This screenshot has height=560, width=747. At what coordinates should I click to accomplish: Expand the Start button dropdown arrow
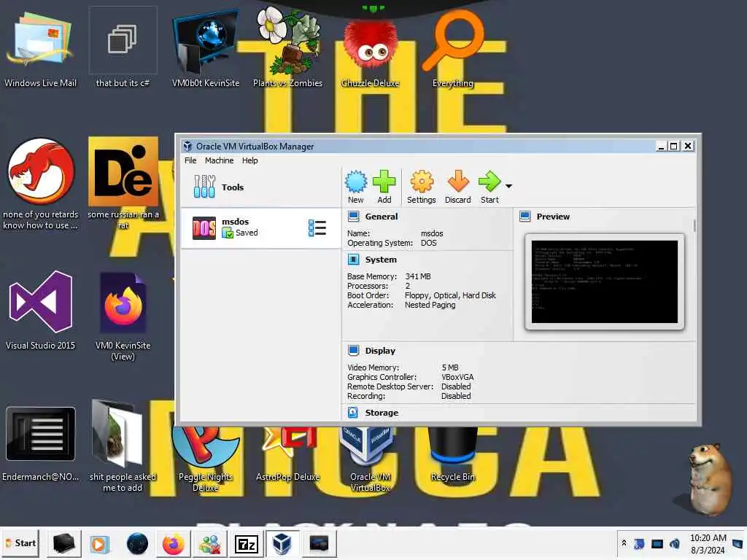(x=508, y=186)
